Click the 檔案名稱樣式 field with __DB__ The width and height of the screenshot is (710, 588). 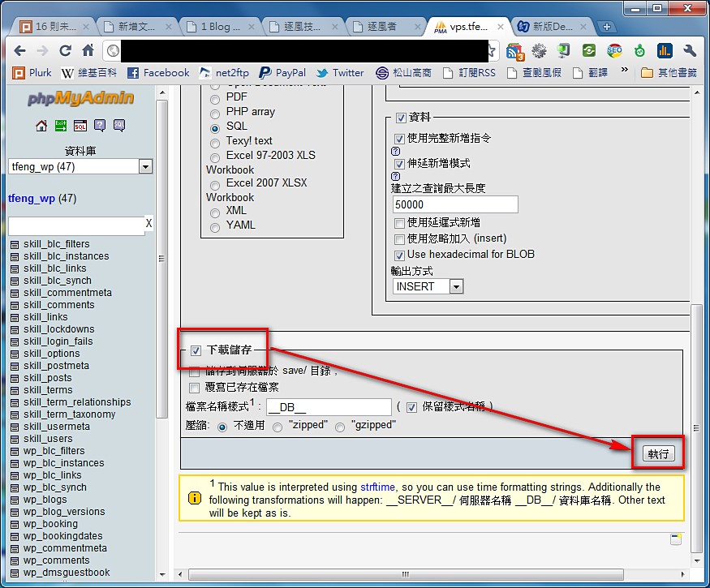click(329, 407)
